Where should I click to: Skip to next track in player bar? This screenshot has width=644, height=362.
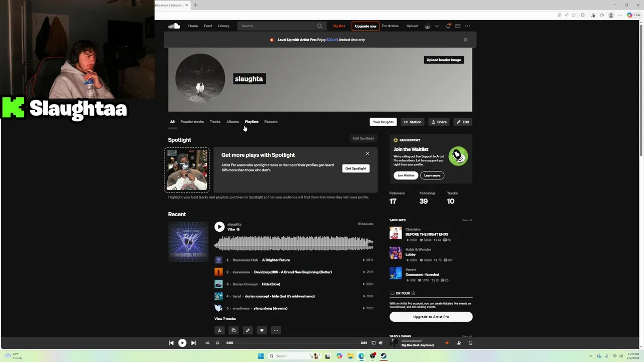[x=193, y=343]
